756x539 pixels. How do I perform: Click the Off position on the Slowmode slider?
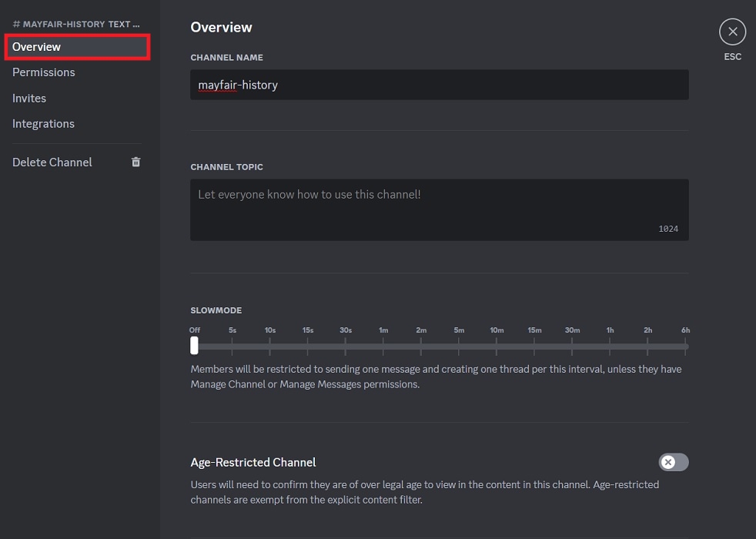(x=194, y=346)
